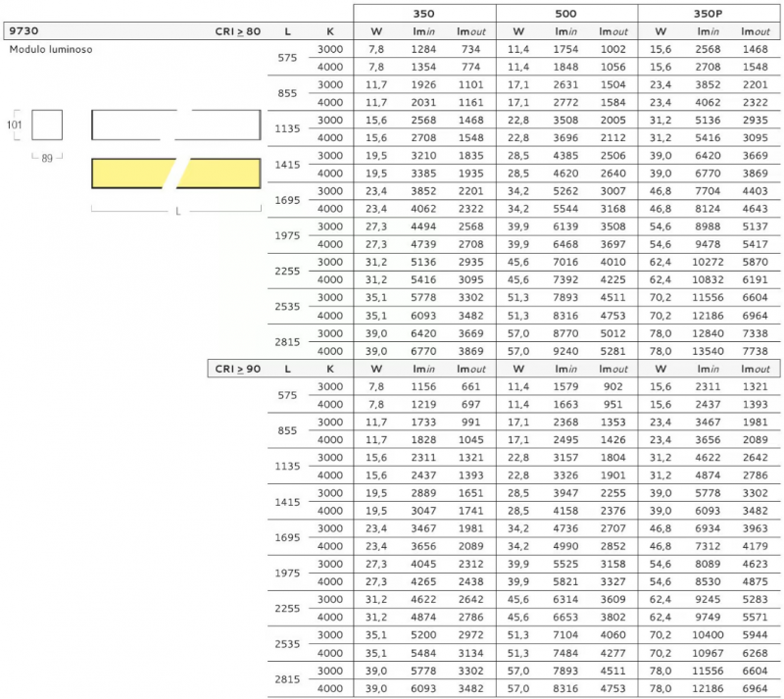784x699 pixels.
Task: Select the "7738" lm out cell
Action: tap(755, 351)
